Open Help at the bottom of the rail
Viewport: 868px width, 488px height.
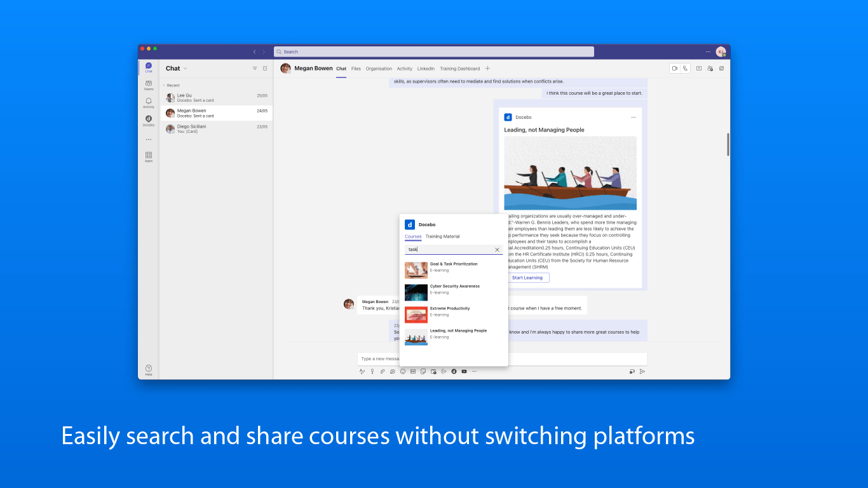pos(148,370)
